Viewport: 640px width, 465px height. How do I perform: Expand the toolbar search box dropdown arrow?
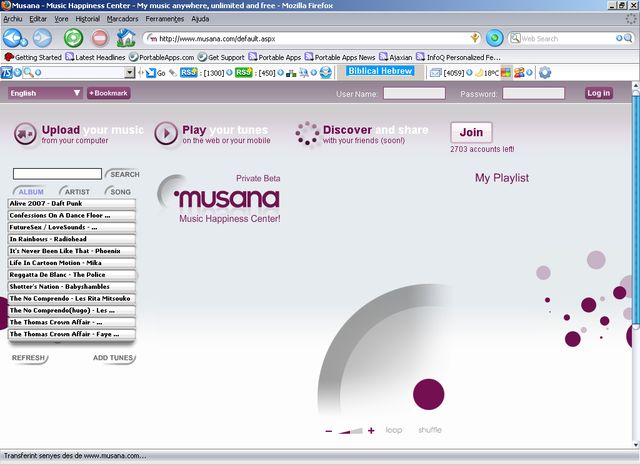click(129, 73)
